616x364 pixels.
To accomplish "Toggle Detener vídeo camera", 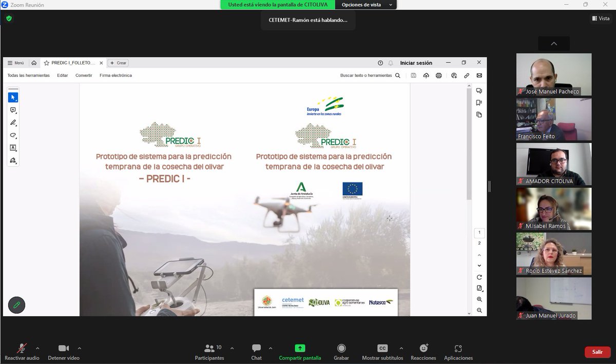I will [x=64, y=352].
